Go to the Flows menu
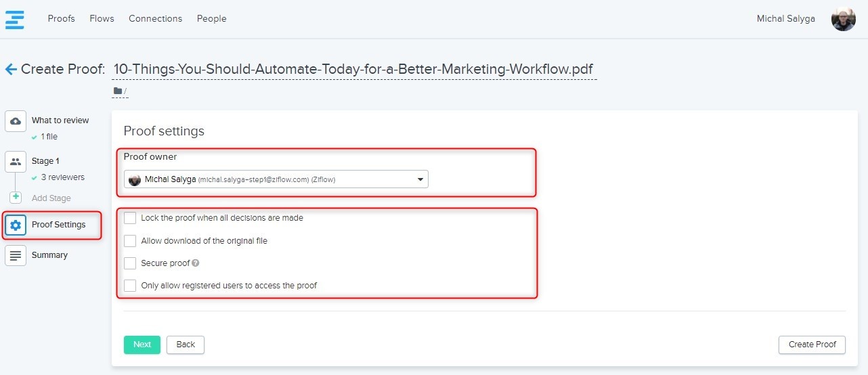 (x=102, y=19)
